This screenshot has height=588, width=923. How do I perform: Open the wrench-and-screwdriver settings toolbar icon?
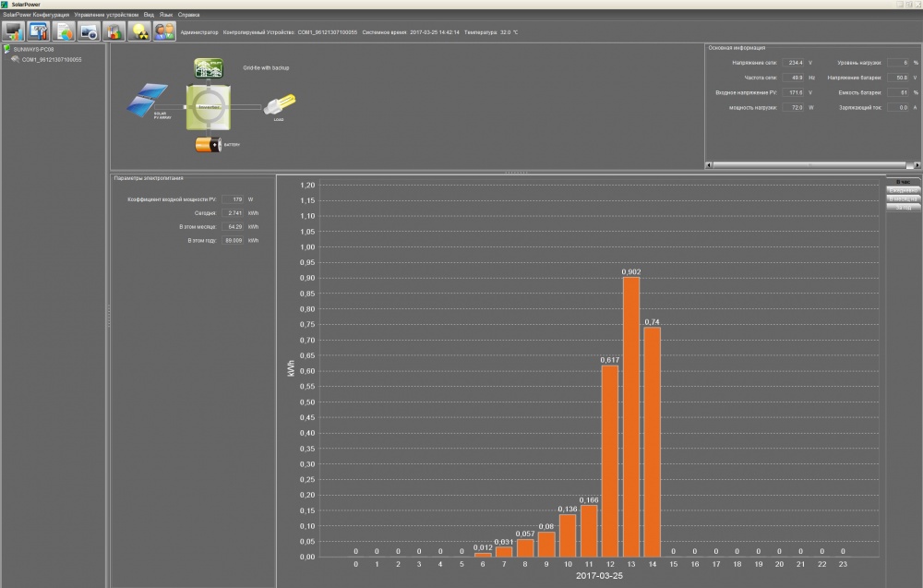38,30
